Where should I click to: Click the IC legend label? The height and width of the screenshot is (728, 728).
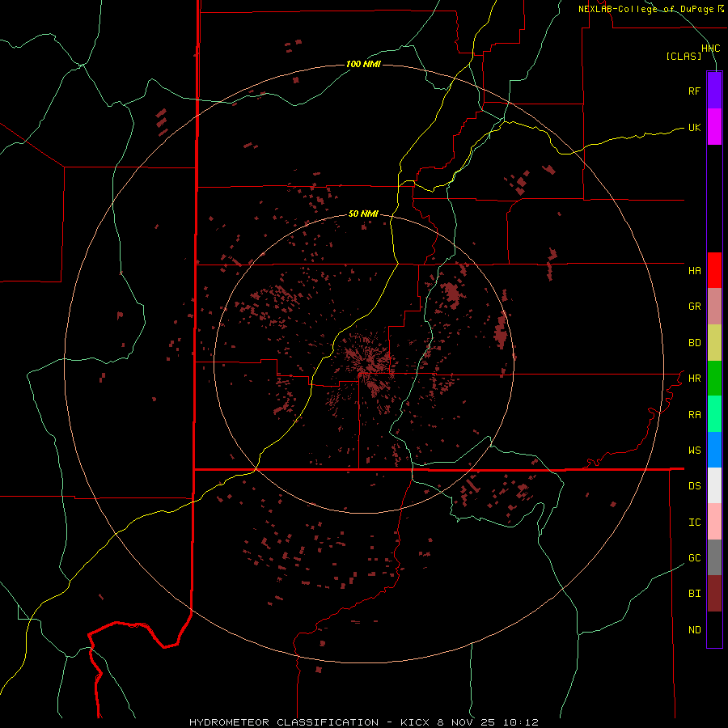click(x=694, y=523)
